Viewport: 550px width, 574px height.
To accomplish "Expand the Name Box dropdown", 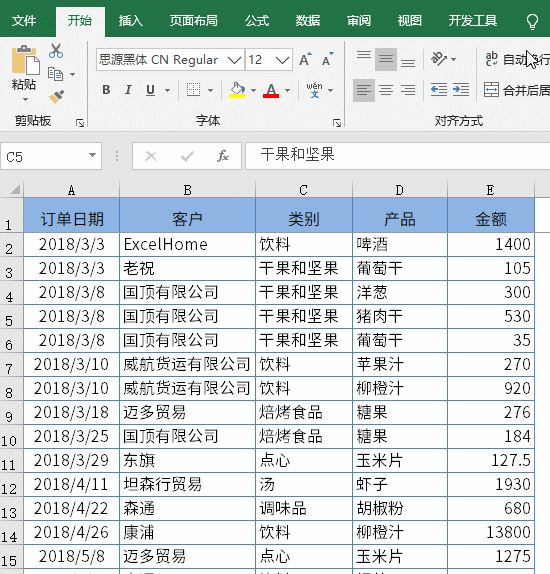I will pos(92,156).
